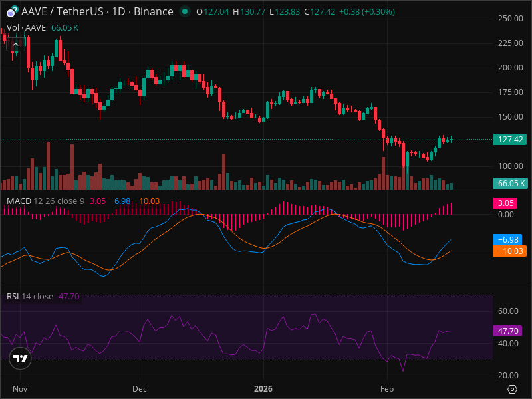Click the 175.00 price scale label
This screenshot has height=399, width=532.
coord(510,92)
